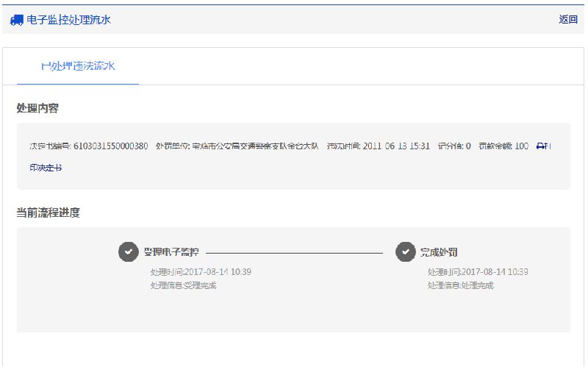
Task: Click the progress line between the steps
Action: [x=294, y=252]
